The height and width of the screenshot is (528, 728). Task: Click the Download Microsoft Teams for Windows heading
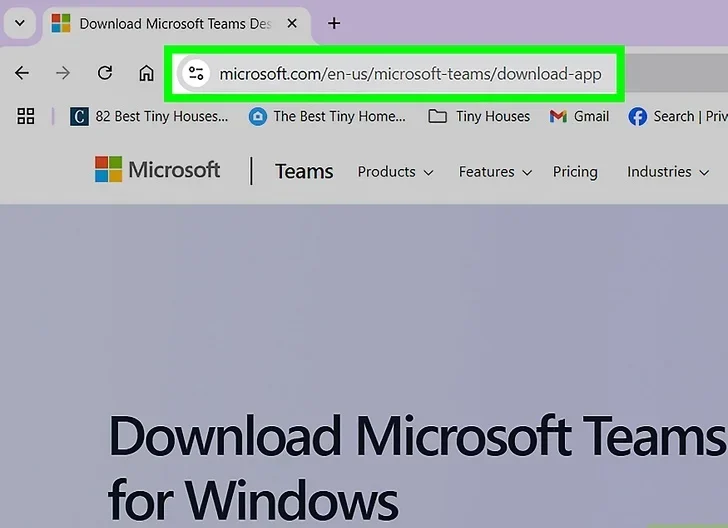click(416, 469)
